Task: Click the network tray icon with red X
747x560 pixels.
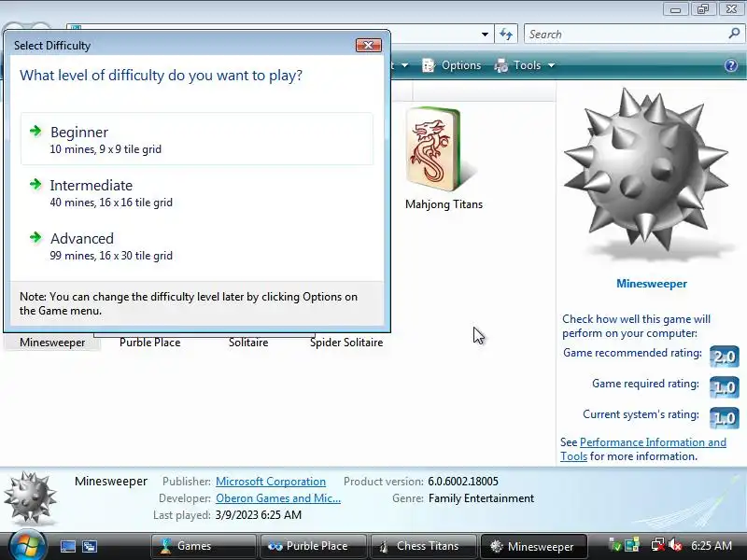Action: point(657,545)
